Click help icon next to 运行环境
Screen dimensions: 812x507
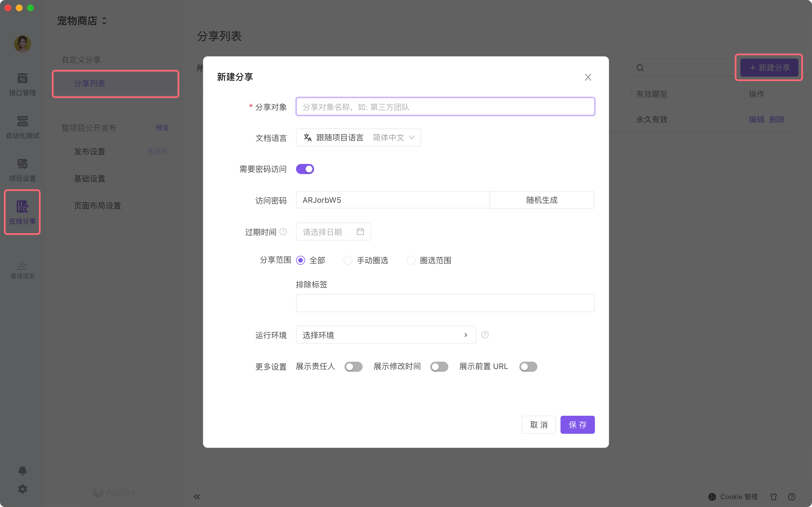click(485, 335)
